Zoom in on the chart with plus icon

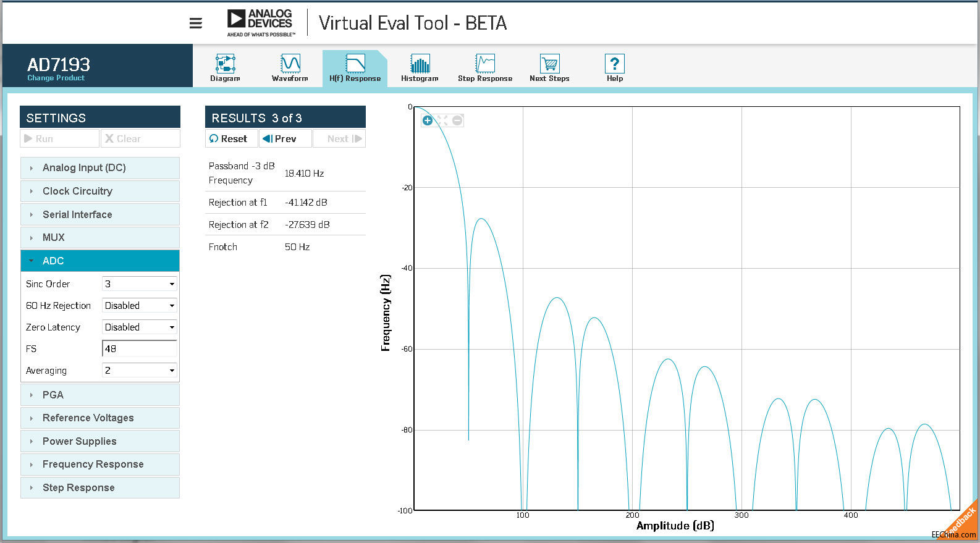point(428,120)
